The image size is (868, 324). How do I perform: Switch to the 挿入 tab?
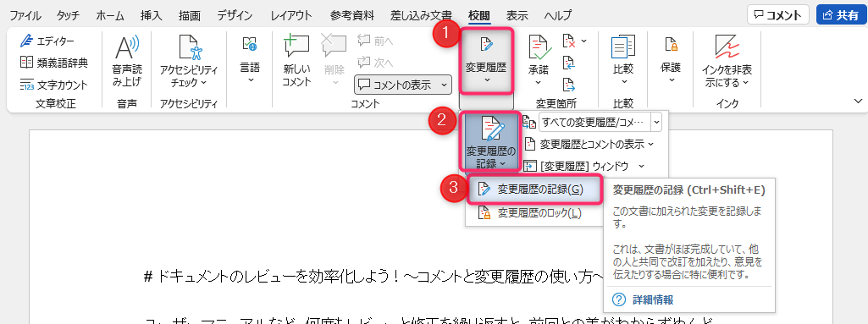[151, 15]
